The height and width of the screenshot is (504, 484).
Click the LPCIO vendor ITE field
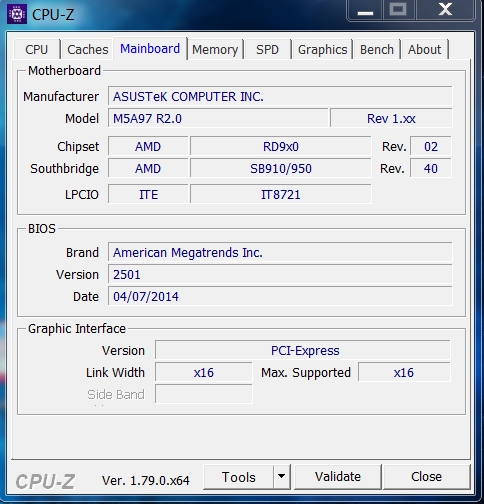coord(148,194)
